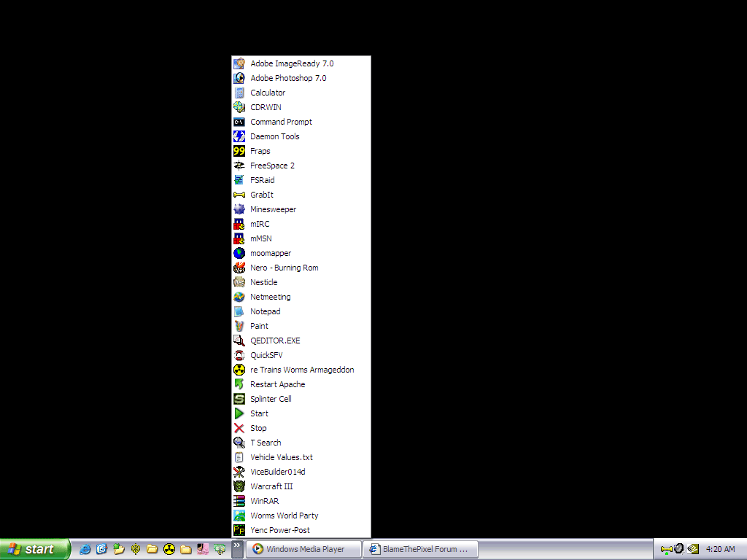Select the red-X Stop entry
Viewport: 747px width, 560px height.
coord(301,428)
